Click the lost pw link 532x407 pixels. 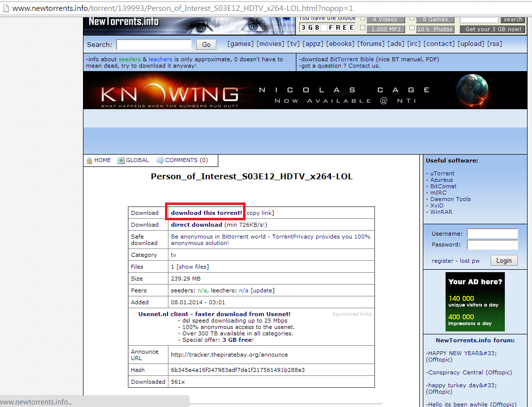[470, 261]
